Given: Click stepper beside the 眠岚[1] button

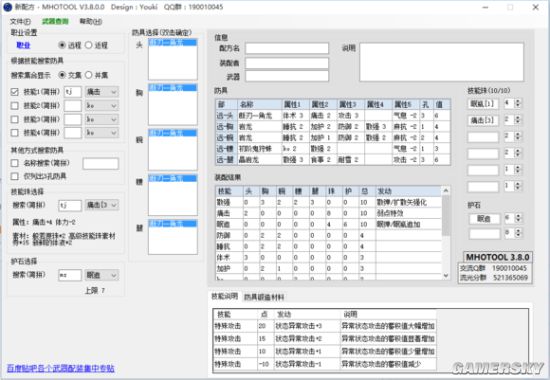Looking at the screenshot, I should pos(518,104).
